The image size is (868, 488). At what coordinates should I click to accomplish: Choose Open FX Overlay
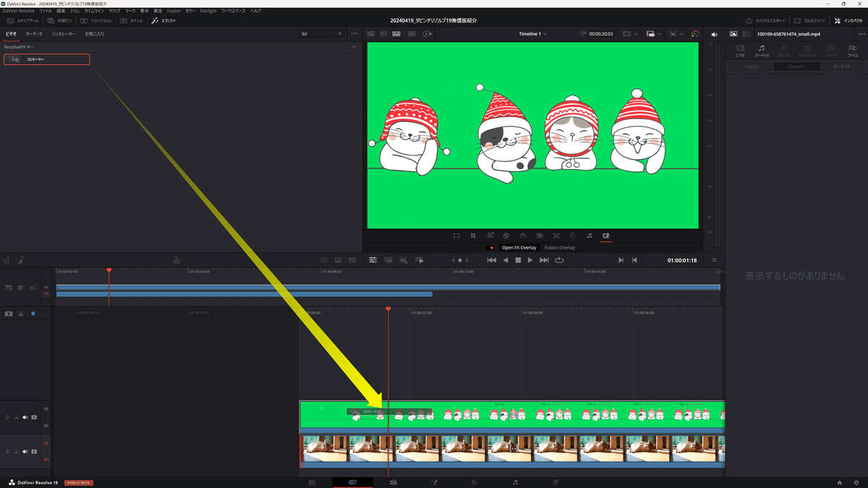[519, 248]
